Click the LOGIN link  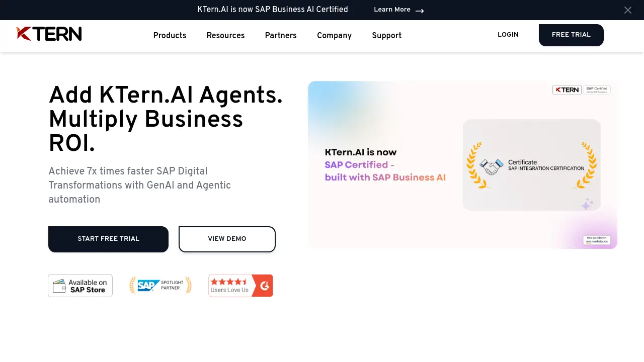coord(508,35)
